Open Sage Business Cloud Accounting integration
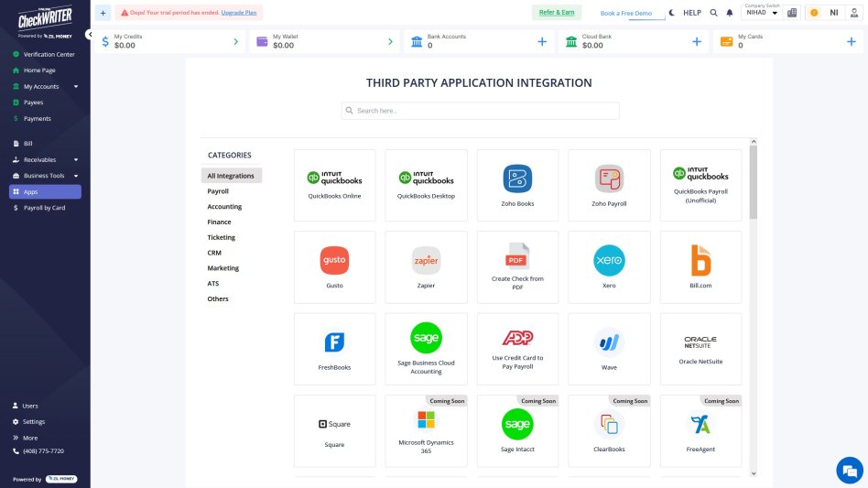 426,349
